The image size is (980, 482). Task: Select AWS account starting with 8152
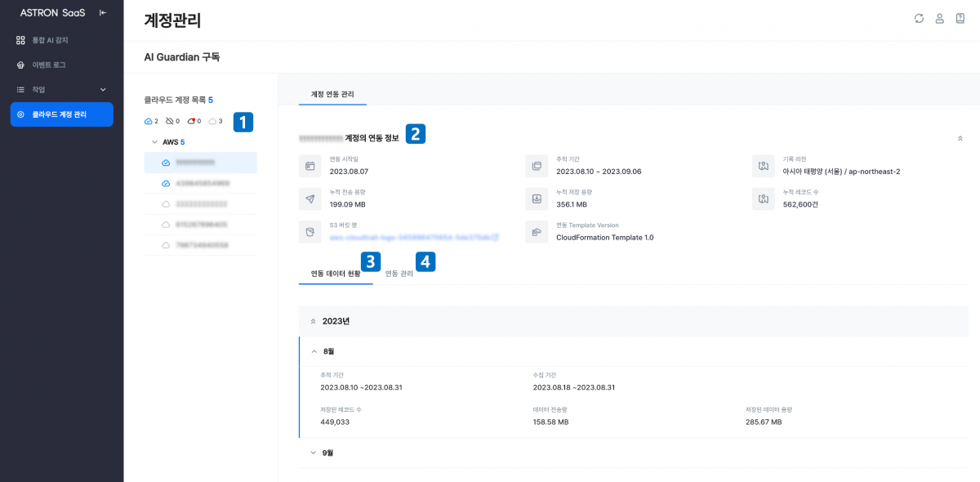(x=200, y=224)
